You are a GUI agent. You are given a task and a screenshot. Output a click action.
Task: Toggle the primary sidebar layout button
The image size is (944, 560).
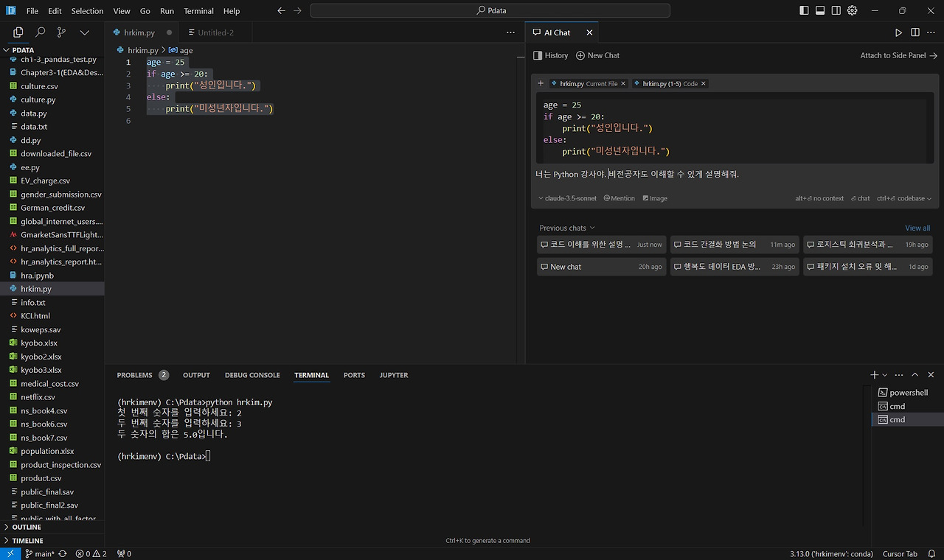[x=804, y=11]
